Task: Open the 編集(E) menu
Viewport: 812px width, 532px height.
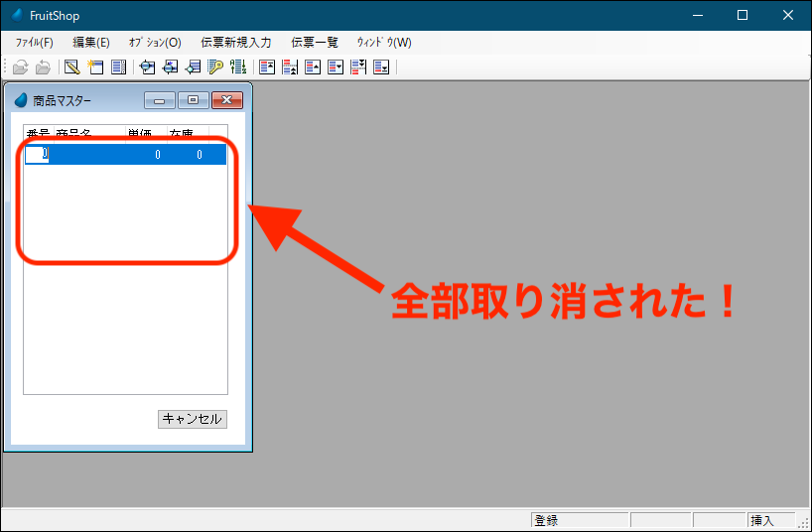Action: click(x=91, y=43)
